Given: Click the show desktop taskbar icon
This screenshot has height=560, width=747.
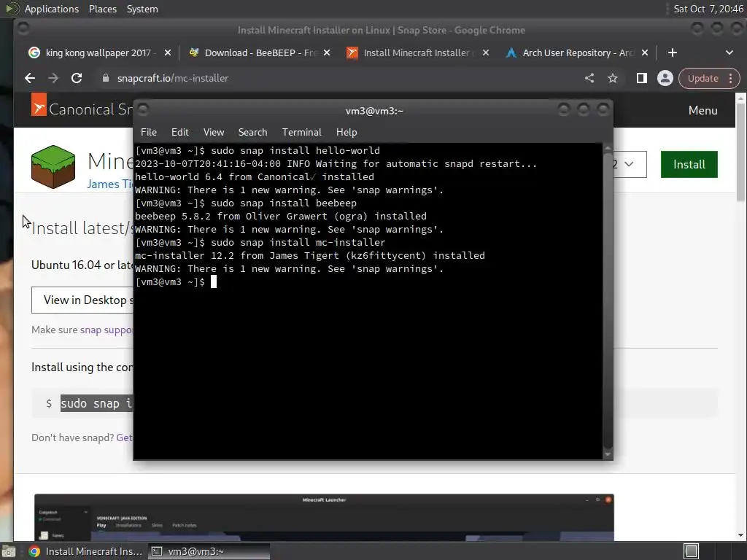Looking at the screenshot, I should coord(9,551).
